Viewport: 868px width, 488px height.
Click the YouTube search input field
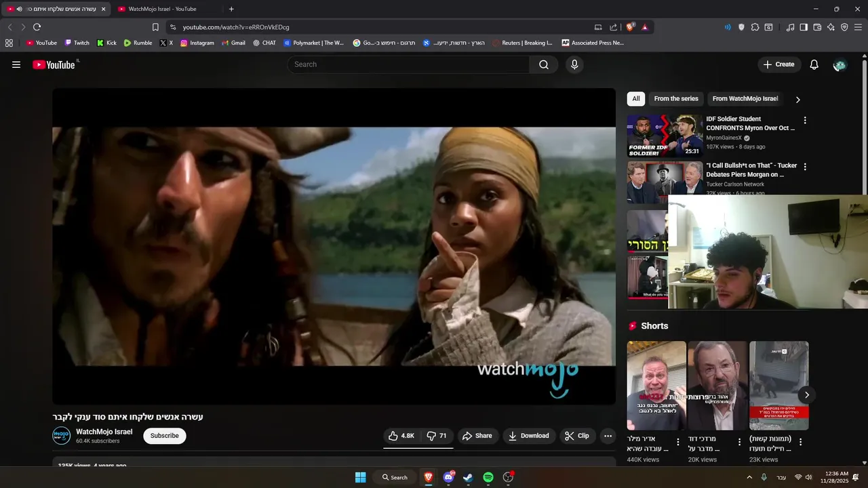(x=409, y=64)
